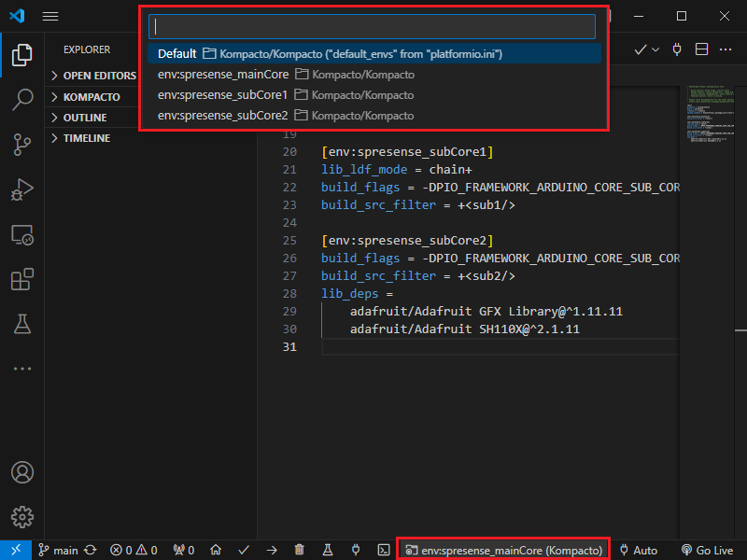The width and height of the screenshot is (747, 560).
Task: Click the serial monitor plug icon in editor toolbar
Action: point(677,49)
